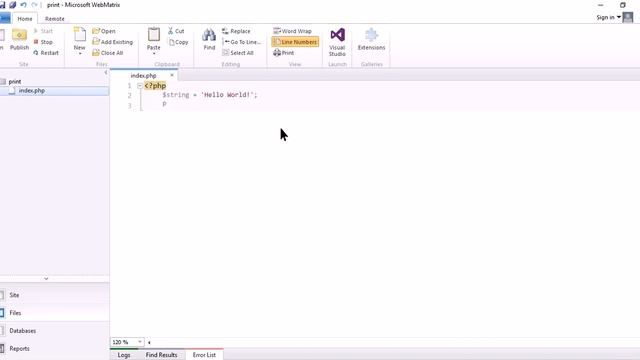
Task: Click the <?php opening tag
Action: pos(155,86)
